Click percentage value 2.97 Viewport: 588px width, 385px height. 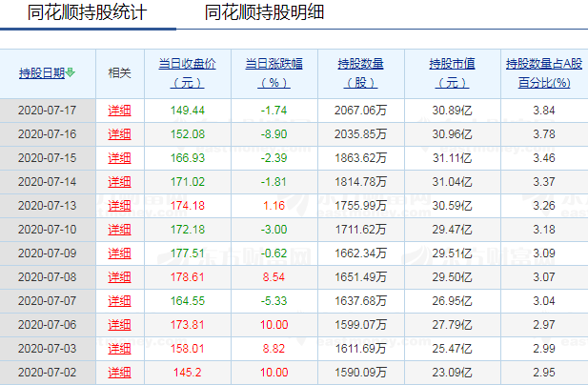[544, 325]
